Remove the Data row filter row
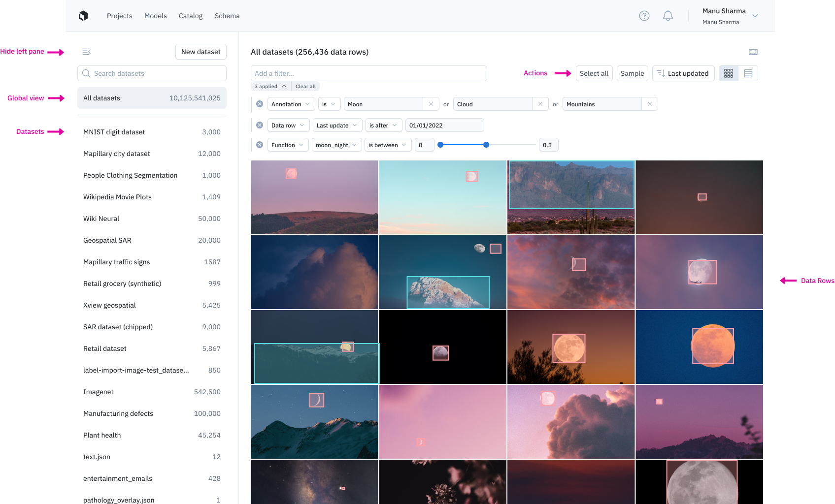This screenshot has height=504, width=835. tap(260, 125)
